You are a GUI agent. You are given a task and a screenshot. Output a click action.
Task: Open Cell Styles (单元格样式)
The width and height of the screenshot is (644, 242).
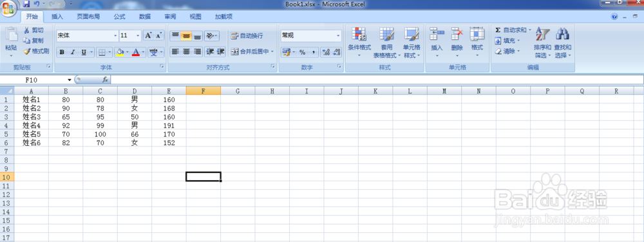pyautogui.click(x=412, y=43)
